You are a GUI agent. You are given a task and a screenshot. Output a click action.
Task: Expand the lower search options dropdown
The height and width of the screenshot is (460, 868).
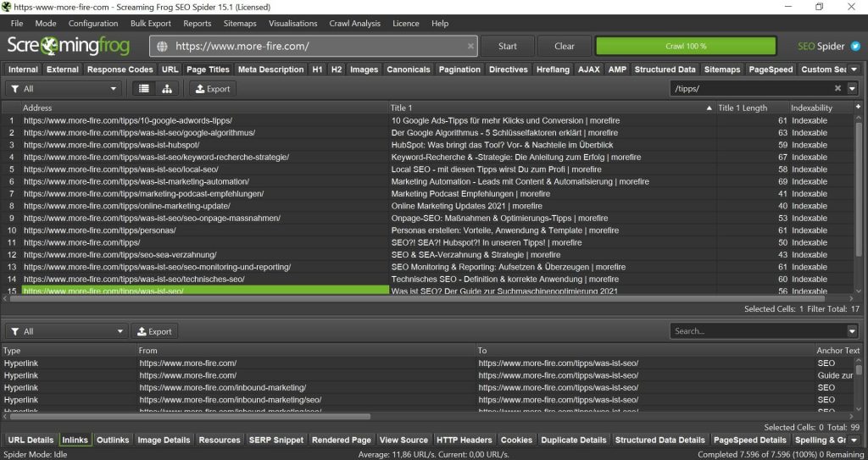pyautogui.click(x=853, y=331)
